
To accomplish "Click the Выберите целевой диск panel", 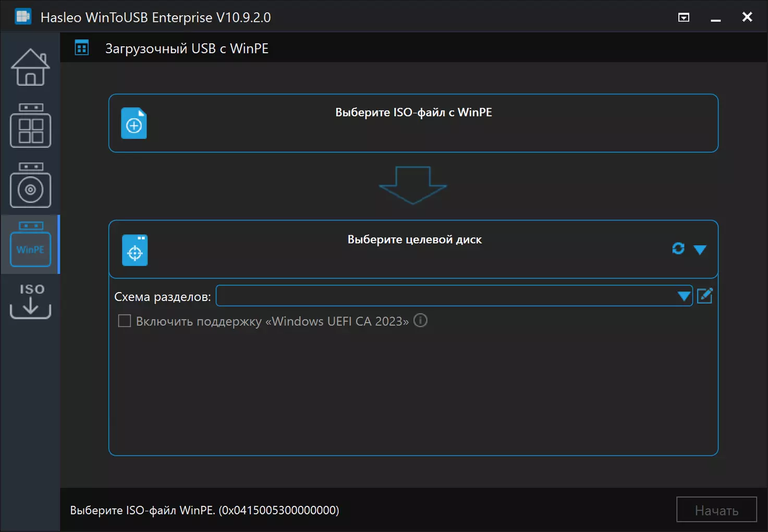I will pos(413,249).
